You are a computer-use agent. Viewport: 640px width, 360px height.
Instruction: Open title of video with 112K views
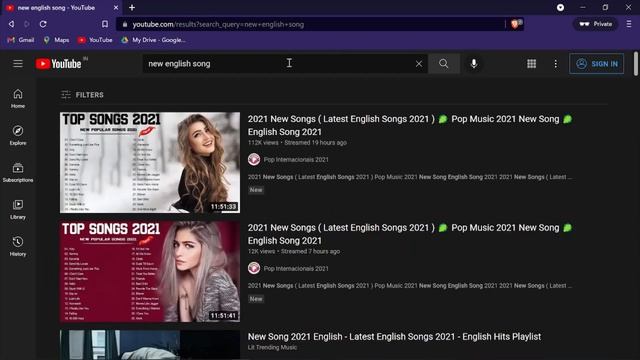click(410, 125)
